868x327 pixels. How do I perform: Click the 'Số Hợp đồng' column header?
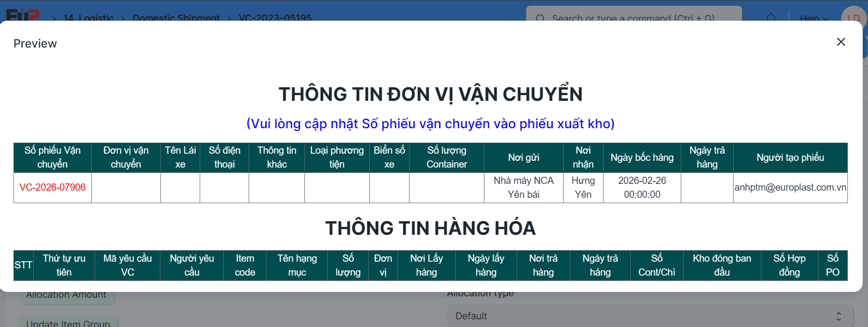(789, 265)
